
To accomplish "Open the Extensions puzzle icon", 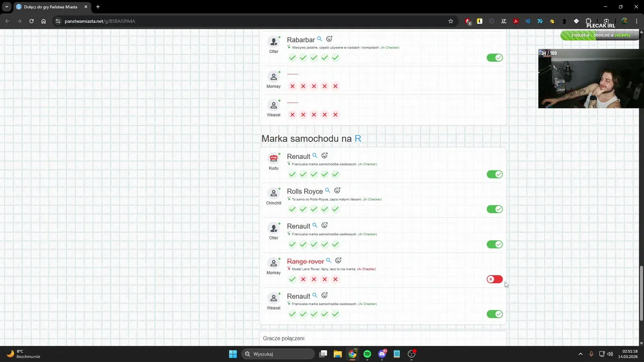I will [x=588, y=21].
